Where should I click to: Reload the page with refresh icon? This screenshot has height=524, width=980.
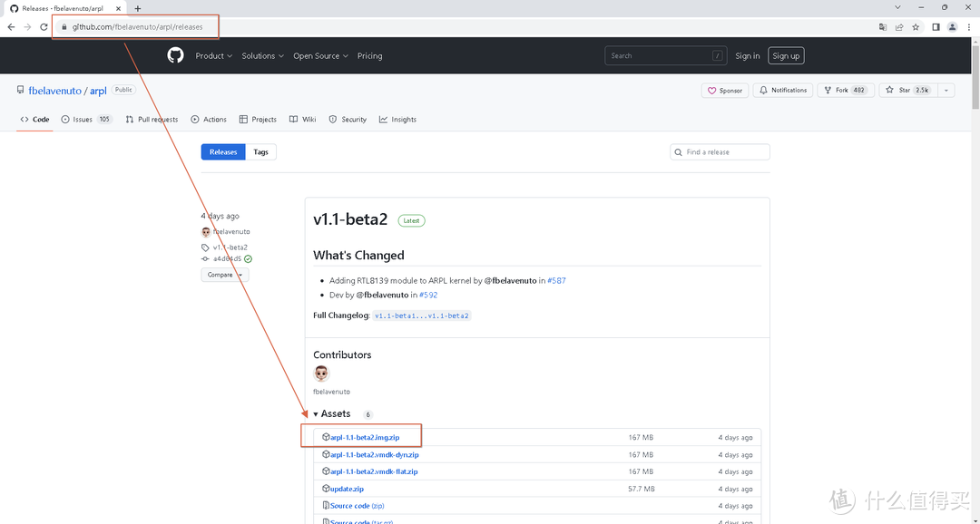(x=44, y=27)
